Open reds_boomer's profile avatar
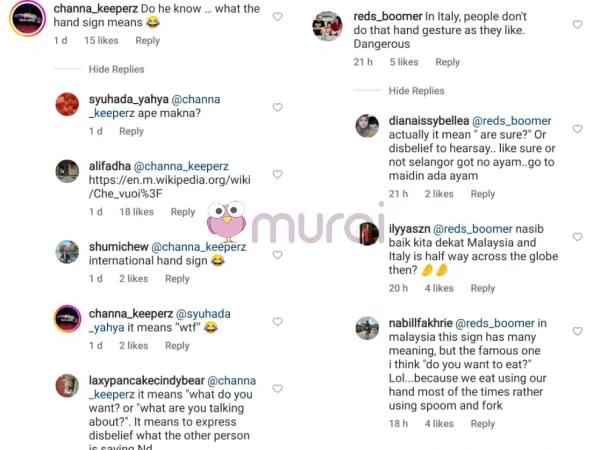 327,25
